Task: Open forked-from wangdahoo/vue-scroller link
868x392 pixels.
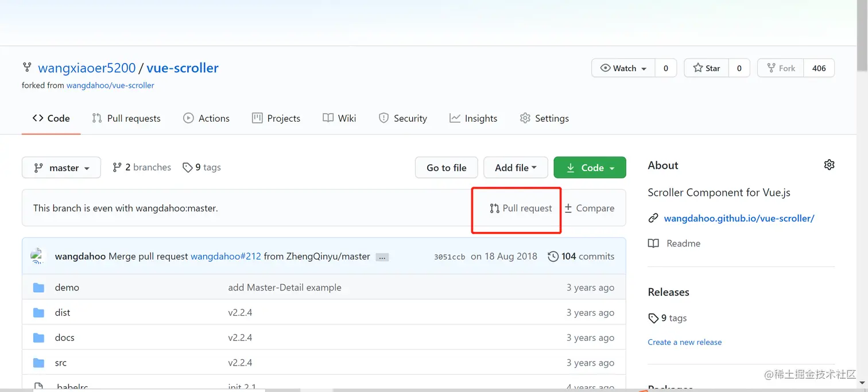Action: 110,85
